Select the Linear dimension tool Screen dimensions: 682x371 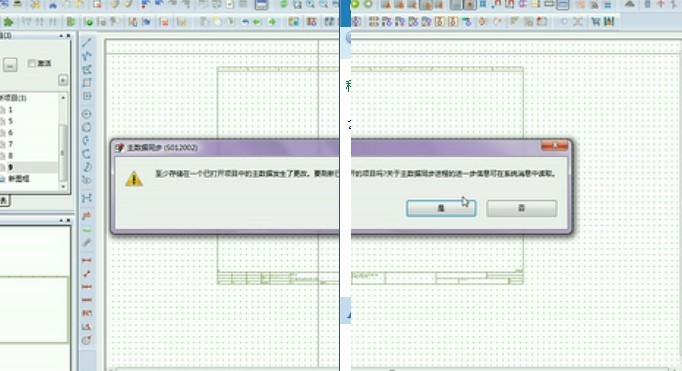click(87, 260)
